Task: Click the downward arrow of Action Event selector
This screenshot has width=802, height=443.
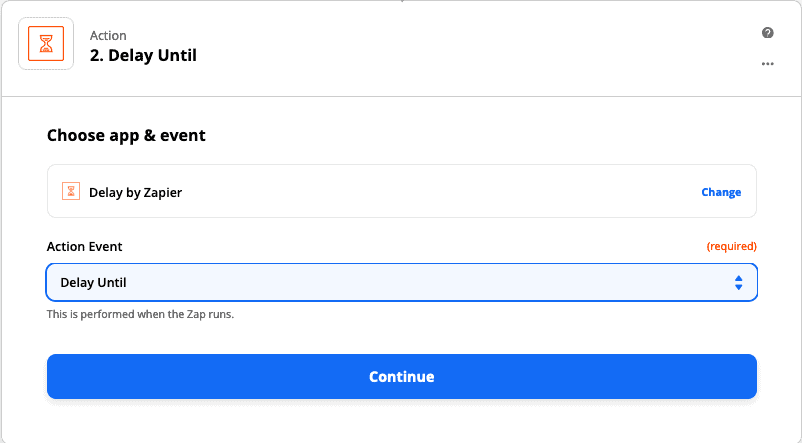Action: point(738,287)
